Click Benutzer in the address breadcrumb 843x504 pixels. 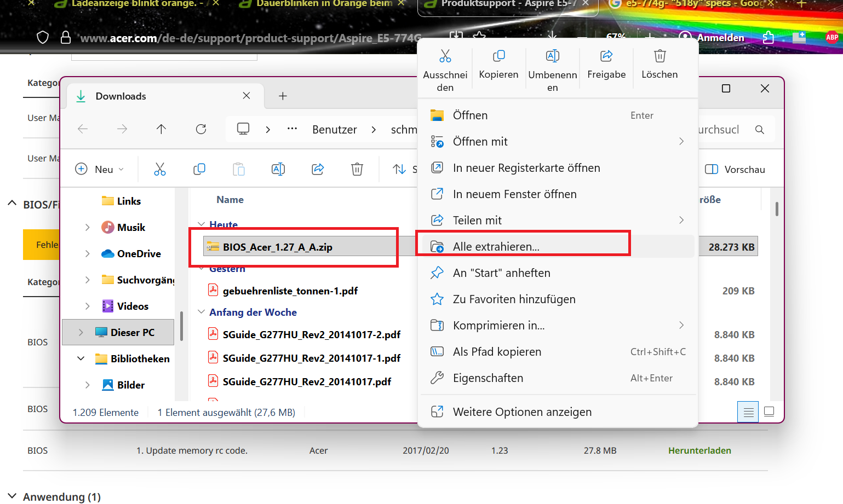pos(335,130)
